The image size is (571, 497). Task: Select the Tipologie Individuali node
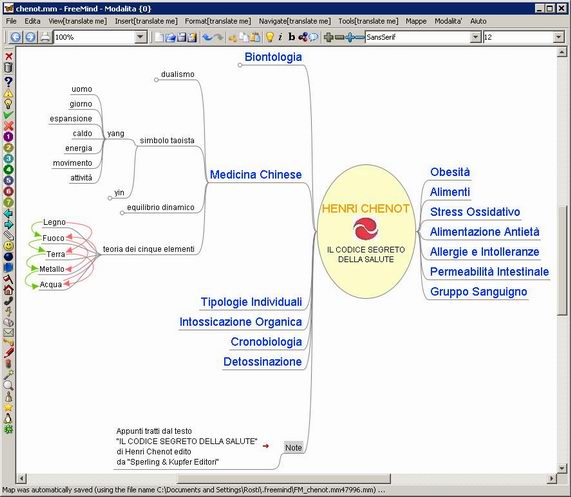pyautogui.click(x=251, y=302)
